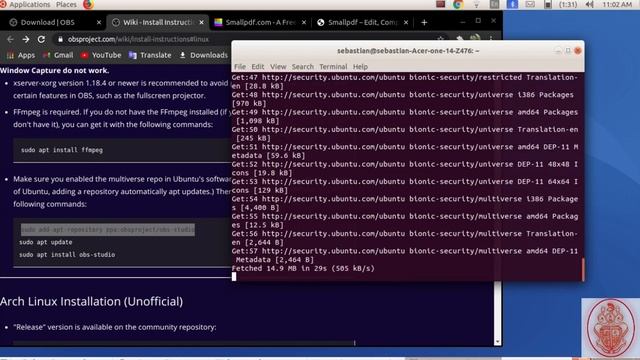Image resolution: width=640 pixels, height=360 pixels.
Task: Open the Gmail bookmark
Action: 58,55
